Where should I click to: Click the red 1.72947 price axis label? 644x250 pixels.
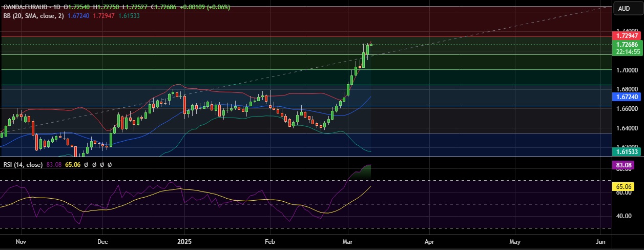[x=628, y=35]
